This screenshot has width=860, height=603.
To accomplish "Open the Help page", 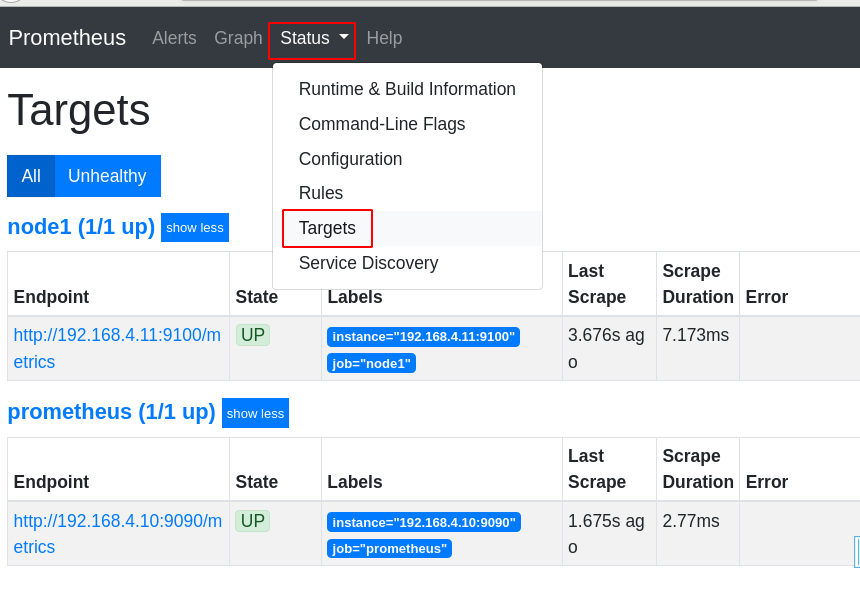I will click(384, 38).
